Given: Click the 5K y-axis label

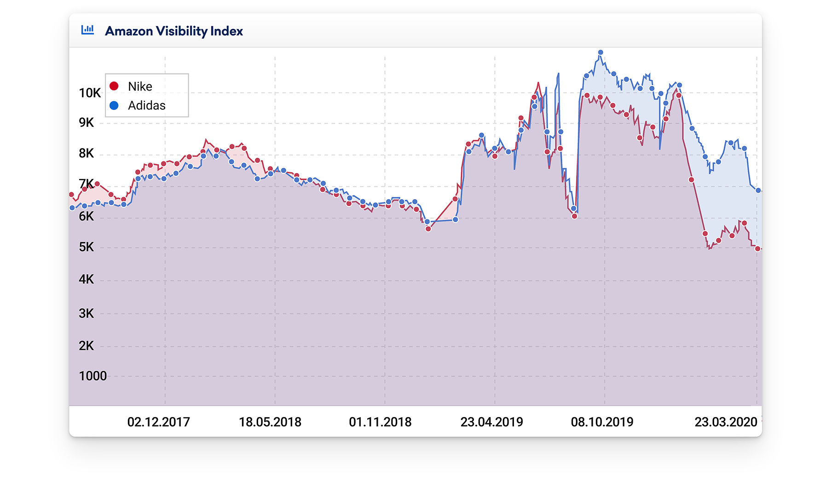Looking at the screenshot, I should pos(86,247).
